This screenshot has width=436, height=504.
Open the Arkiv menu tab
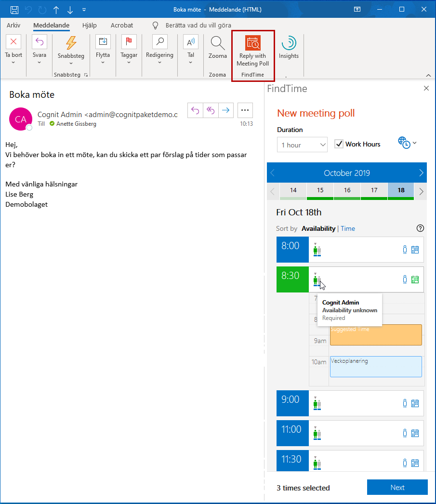(x=13, y=25)
